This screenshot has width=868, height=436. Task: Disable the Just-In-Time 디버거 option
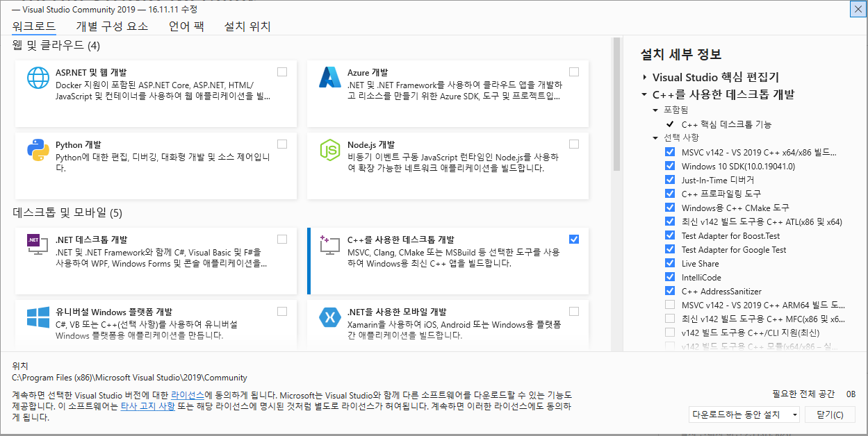pos(670,180)
